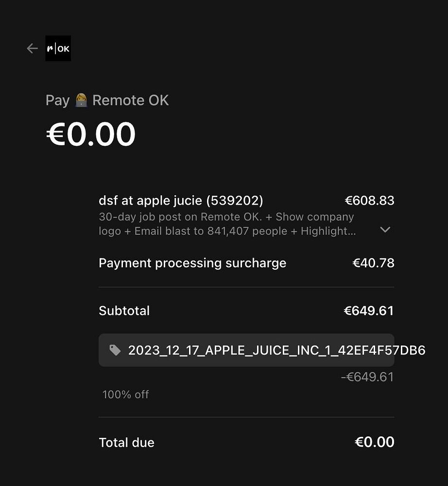
Task: Click the Payment processing surcharge label
Action: [192, 263]
